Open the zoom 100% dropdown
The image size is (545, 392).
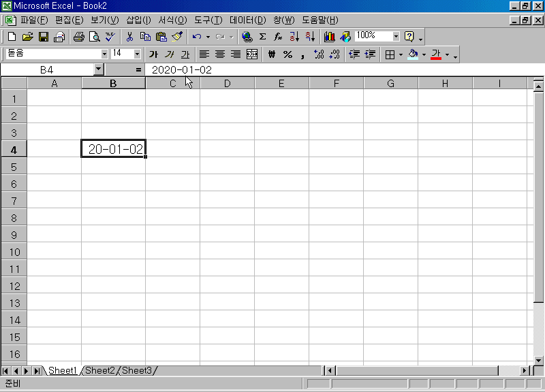pyautogui.click(x=396, y=36)
